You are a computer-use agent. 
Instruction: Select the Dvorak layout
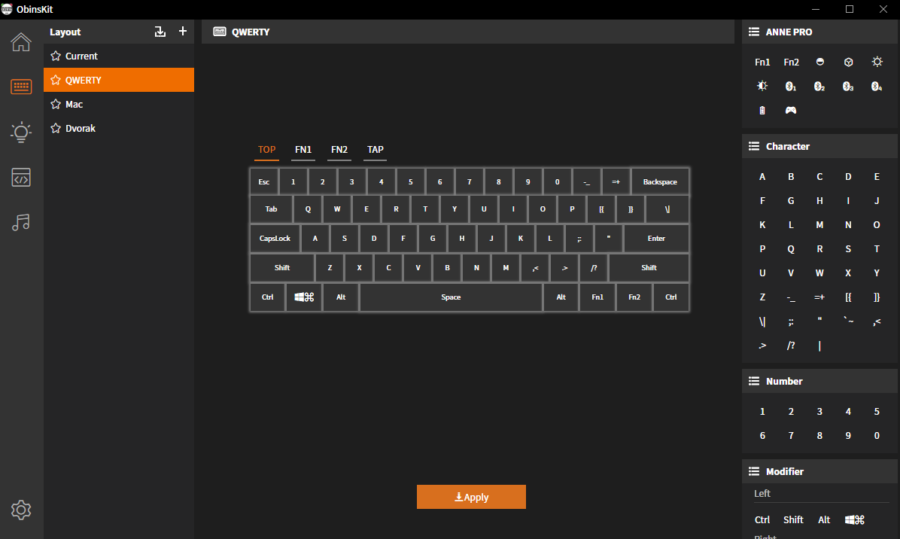(119, 128)
